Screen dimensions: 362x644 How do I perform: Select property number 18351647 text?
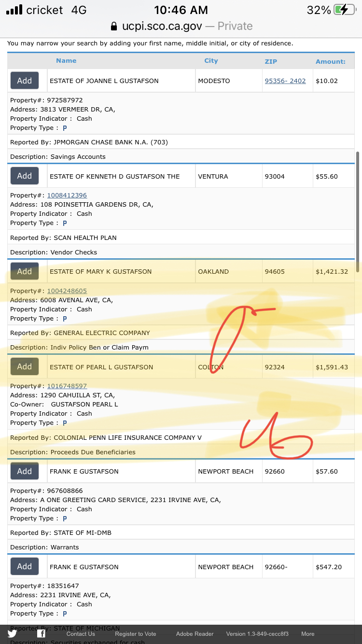(63, 586)
